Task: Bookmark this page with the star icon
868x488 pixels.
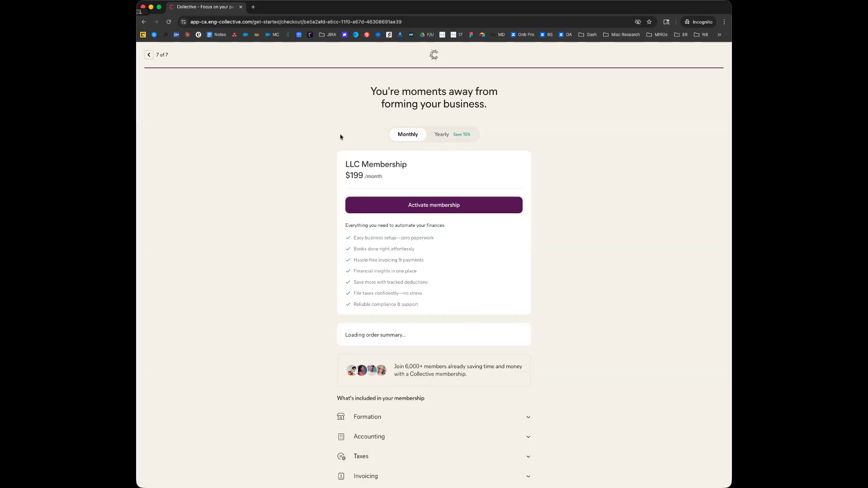Action: click(x=649, y=22)
